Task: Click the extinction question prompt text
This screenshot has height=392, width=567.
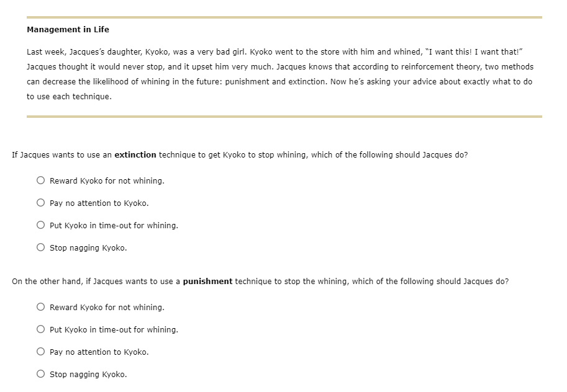Action: [x=240, y=154]
